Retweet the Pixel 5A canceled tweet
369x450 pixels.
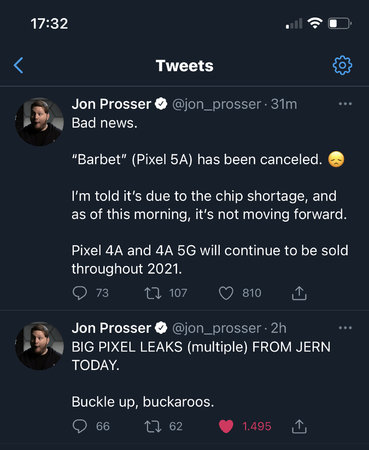153,293
